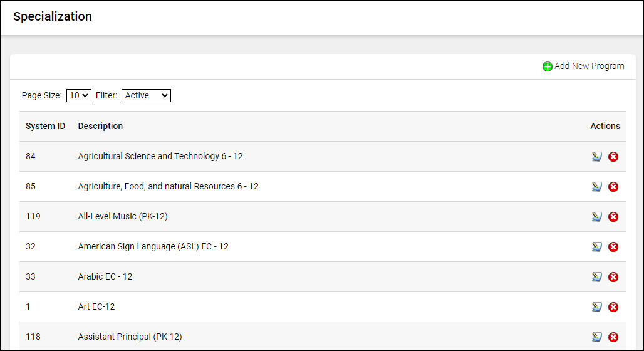Viewport: 644px width, 351px height.
Task: Open the Page Size dropdown
Action: pyautogui.click(x=79, y=96)
